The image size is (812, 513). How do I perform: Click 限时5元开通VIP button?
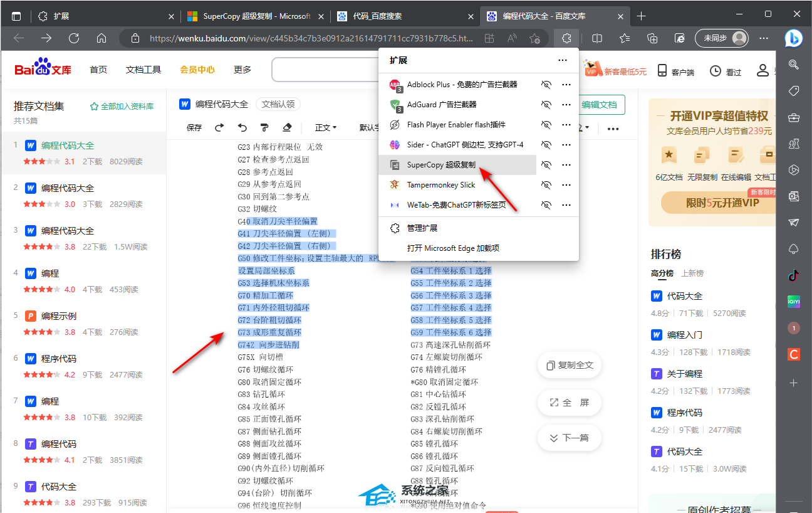tap(718, 203)
